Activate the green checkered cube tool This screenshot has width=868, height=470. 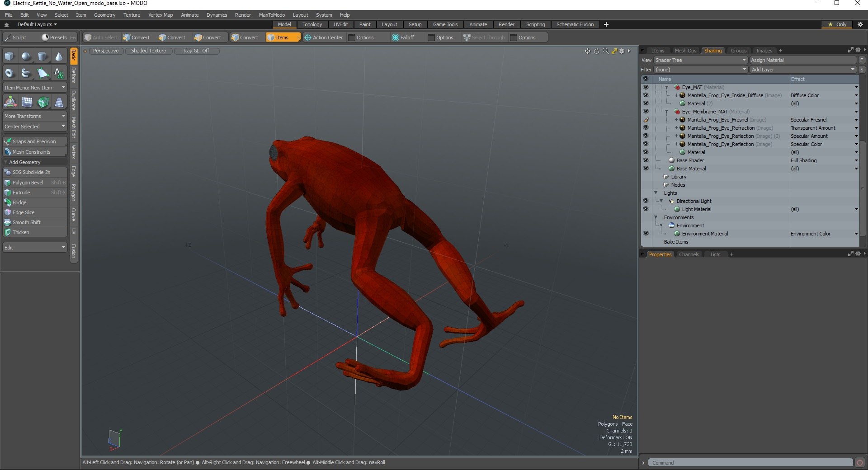coord(43,102)
